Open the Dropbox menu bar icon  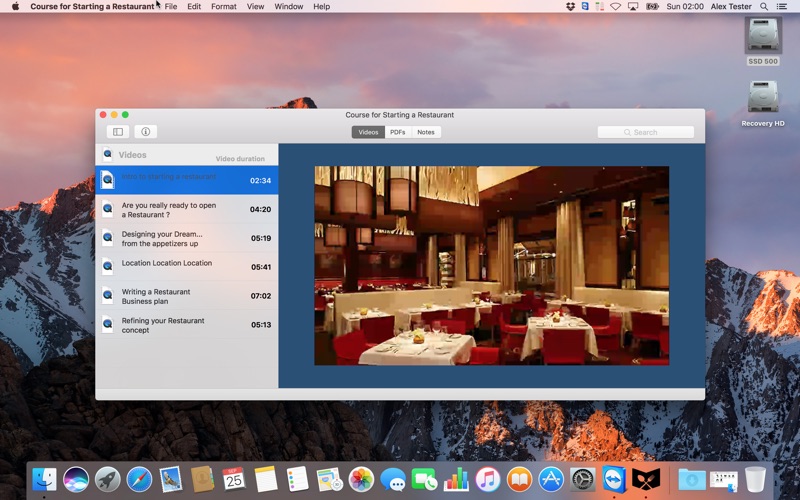(570, 7)
